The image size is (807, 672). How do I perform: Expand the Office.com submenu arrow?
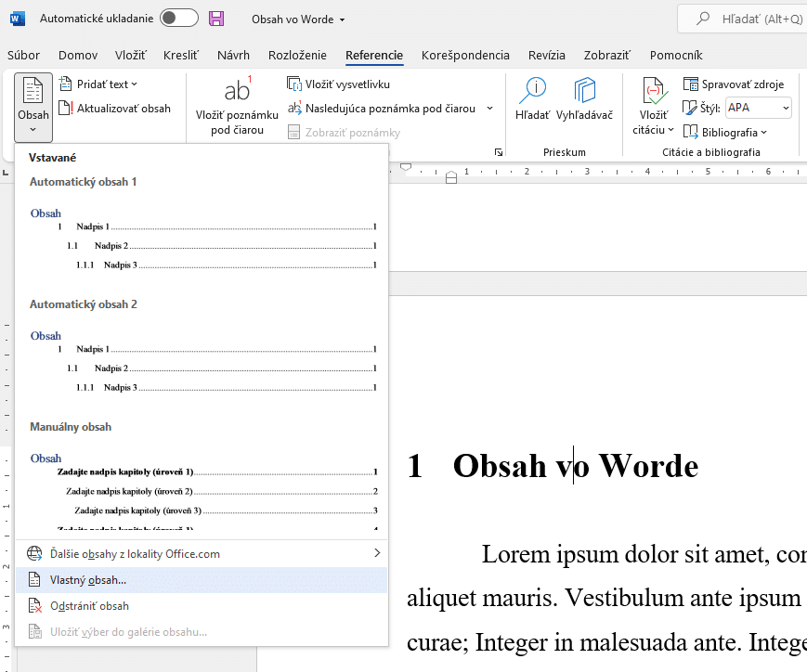point(377,553)
